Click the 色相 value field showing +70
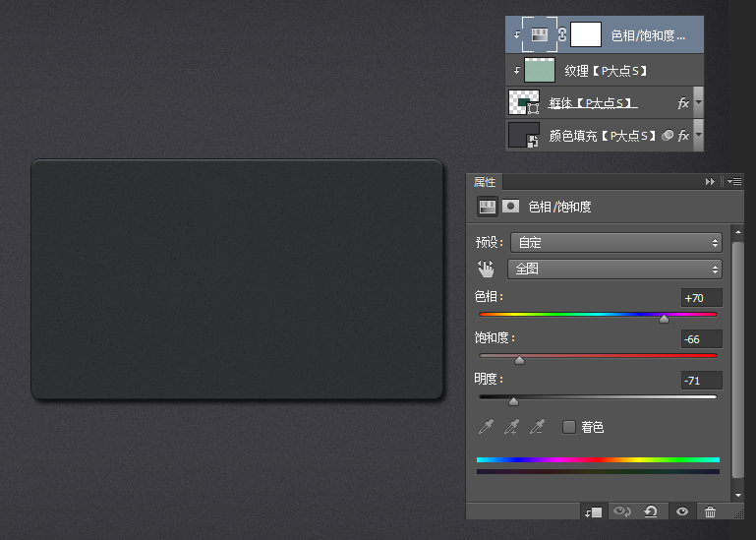756x540 pixels. 702,298
